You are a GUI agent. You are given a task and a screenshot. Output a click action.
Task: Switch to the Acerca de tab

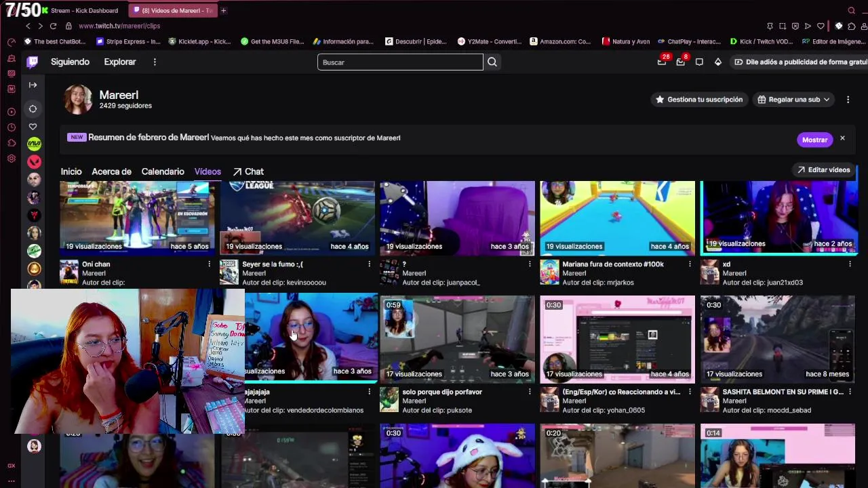(111, 171)
